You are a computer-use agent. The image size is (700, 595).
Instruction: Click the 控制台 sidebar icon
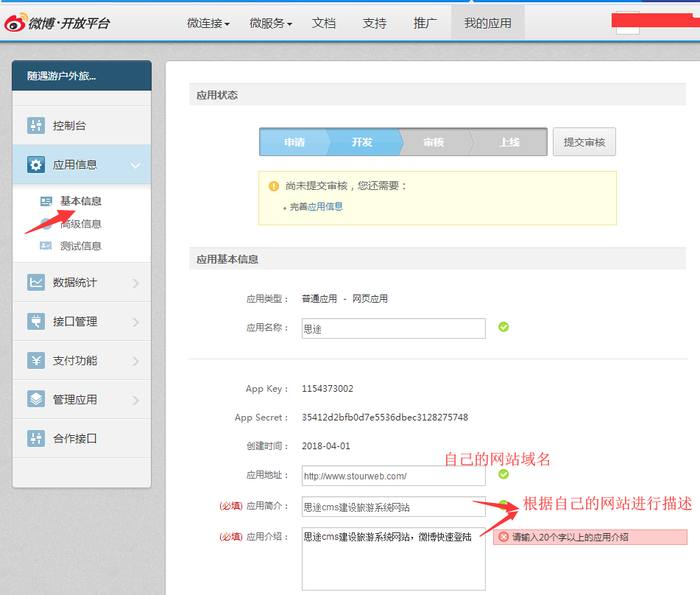(36, 126)
